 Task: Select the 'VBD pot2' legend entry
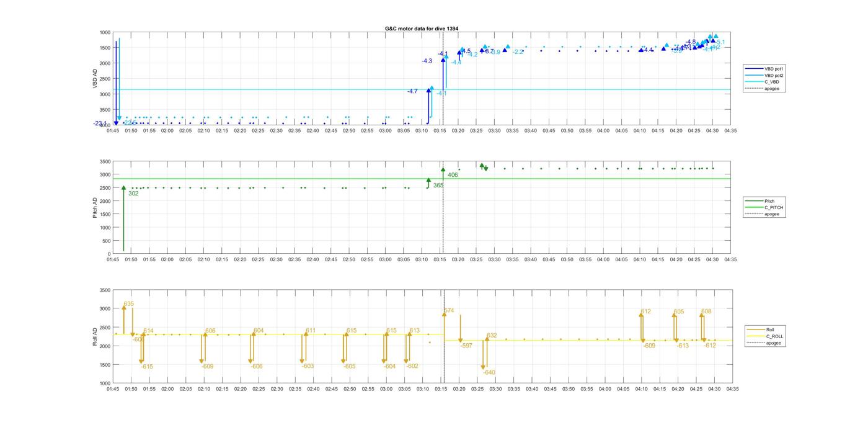pyautogui.click(x=774, y=75)
